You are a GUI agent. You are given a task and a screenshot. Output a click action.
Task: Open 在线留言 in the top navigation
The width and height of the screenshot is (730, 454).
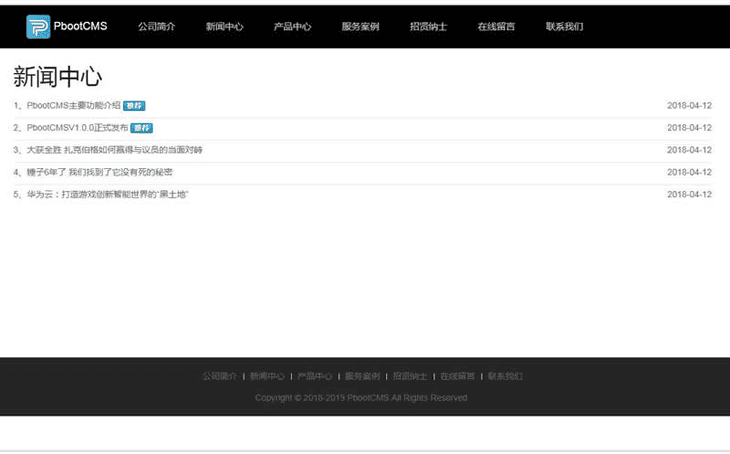(496, 27)
